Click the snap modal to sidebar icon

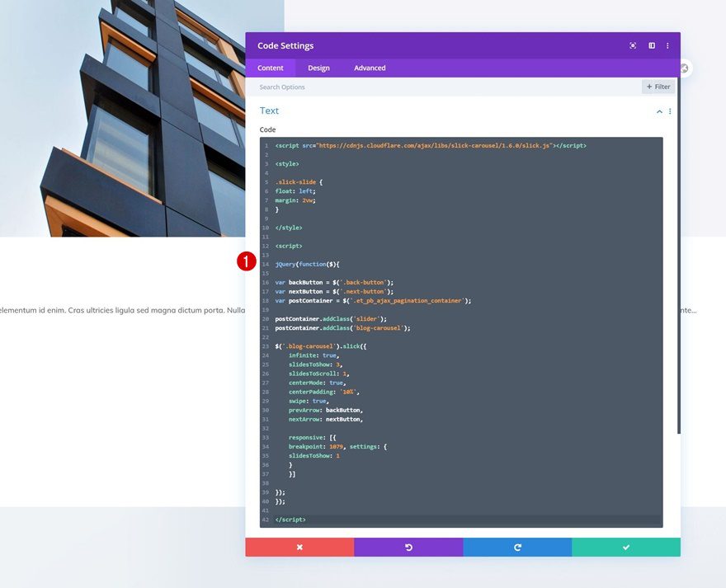(652, 45)
